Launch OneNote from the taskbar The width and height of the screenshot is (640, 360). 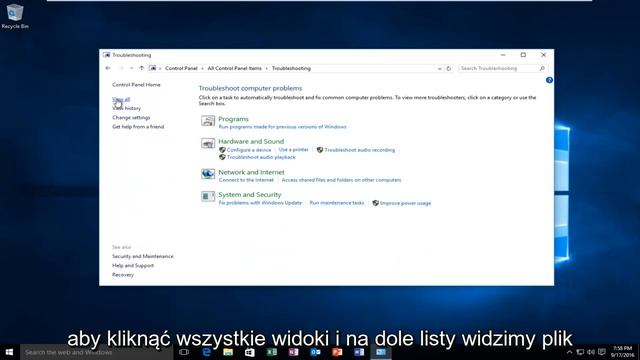tap(293, 352)
